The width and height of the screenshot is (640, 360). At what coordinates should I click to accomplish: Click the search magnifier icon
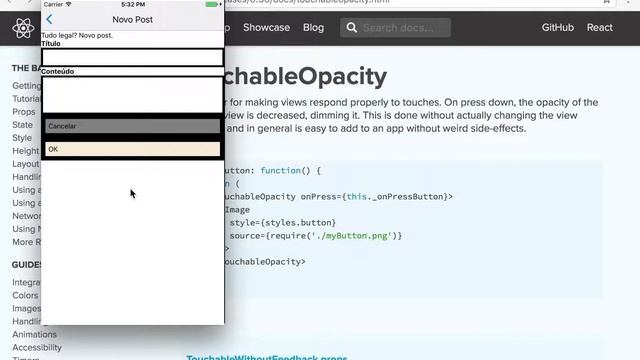(x=351, y=28)
